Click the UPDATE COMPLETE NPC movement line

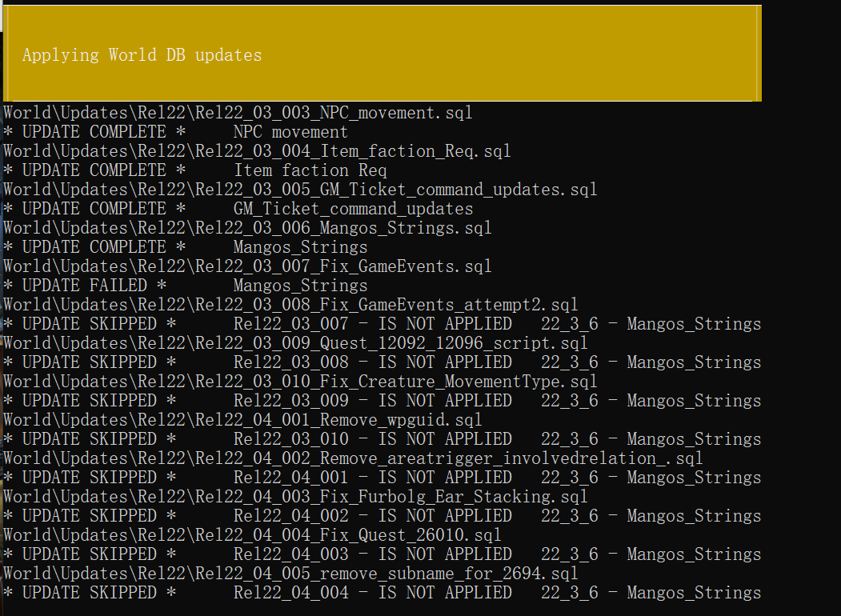176,132
